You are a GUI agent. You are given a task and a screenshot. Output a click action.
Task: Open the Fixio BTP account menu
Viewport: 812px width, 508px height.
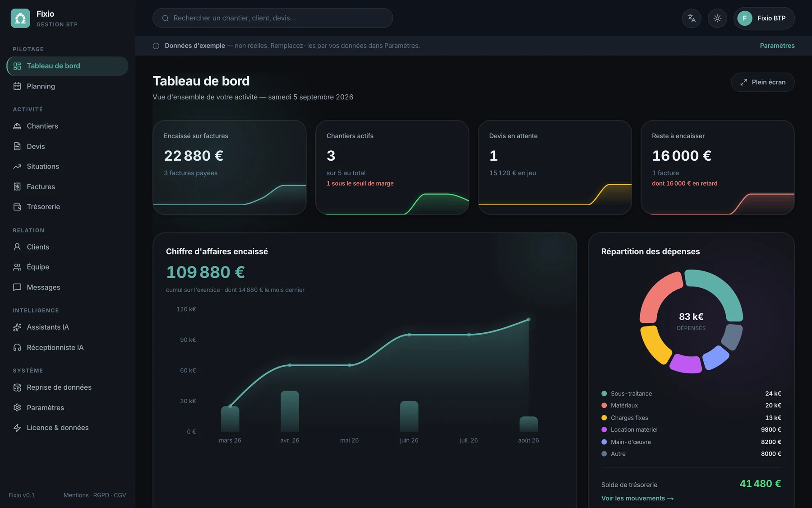pos(764,19)
